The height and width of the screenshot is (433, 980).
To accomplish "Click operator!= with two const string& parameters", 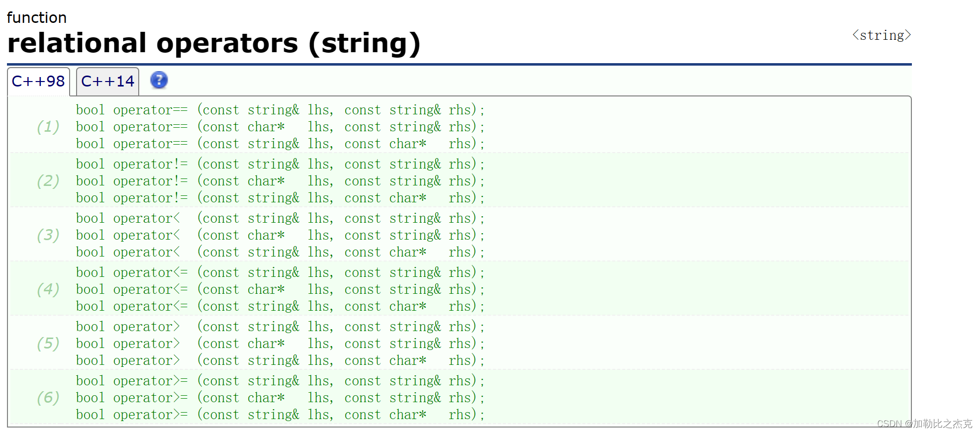I will pos(280,164).
